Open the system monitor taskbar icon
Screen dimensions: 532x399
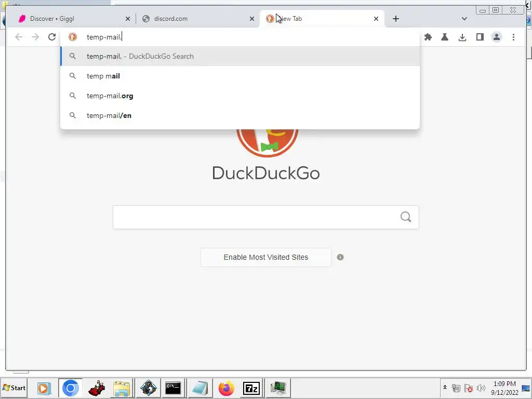(x=278, y=388)
